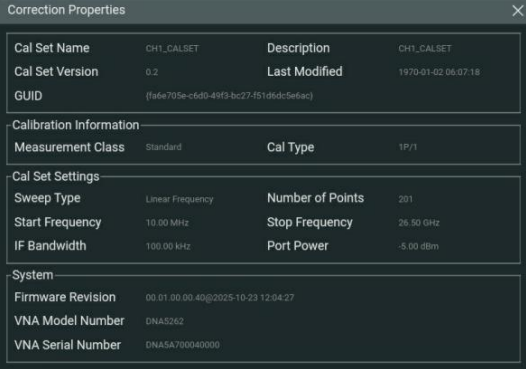Click the Cal Type value 1P/1
526x369 pixels.
408,147
